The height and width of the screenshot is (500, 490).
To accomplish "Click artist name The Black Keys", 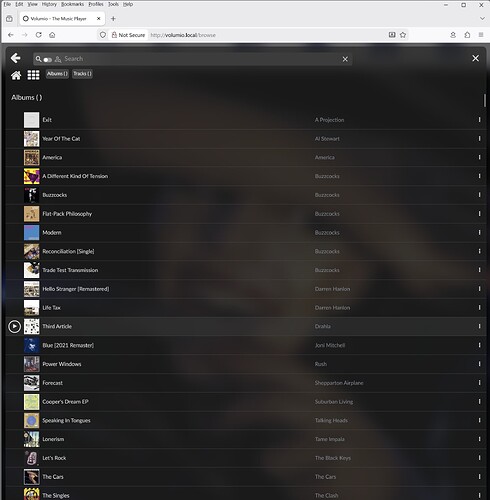I will coord(333,458).
